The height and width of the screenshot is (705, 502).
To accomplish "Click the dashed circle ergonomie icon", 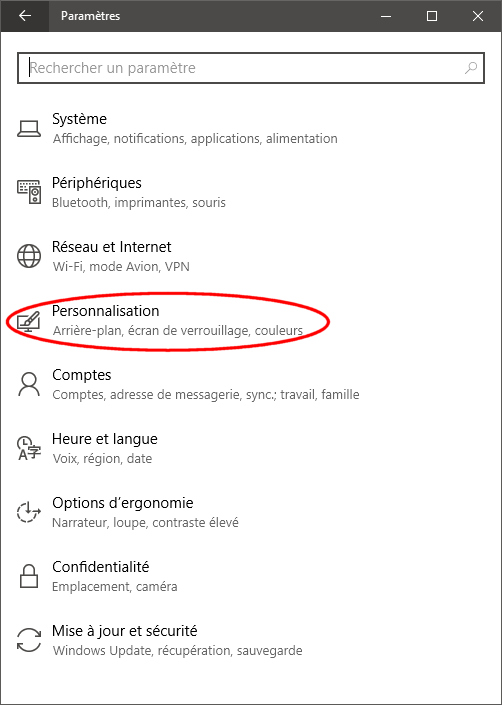I will [x=29, y=512].
